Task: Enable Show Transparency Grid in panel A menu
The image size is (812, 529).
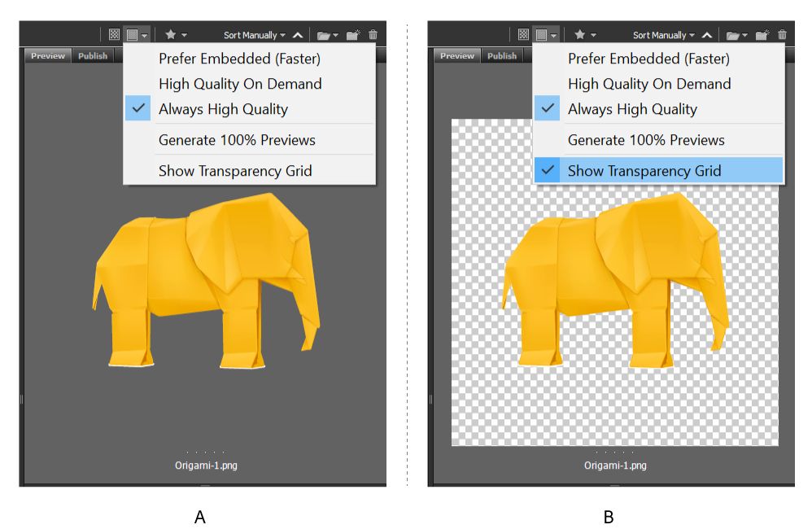Action: click(x=250, y=170)
